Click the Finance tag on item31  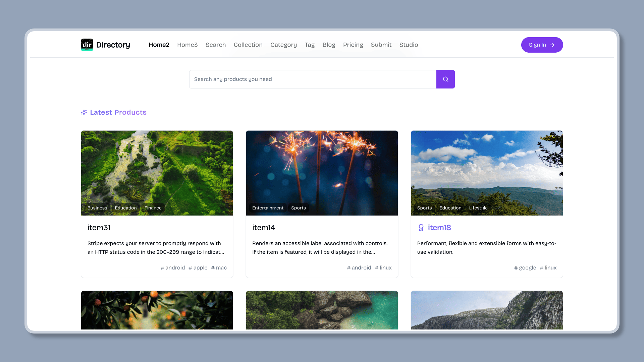click(x=153, y=208)
